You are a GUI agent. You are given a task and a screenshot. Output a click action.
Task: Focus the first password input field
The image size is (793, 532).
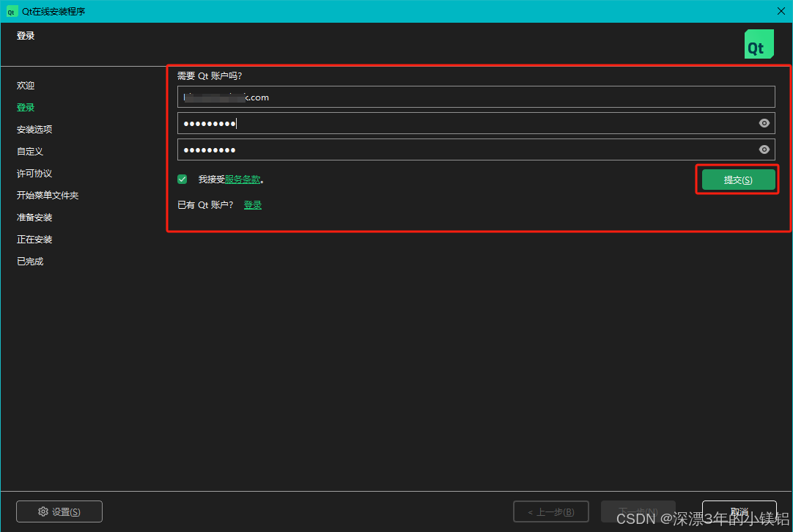[476, 123]
